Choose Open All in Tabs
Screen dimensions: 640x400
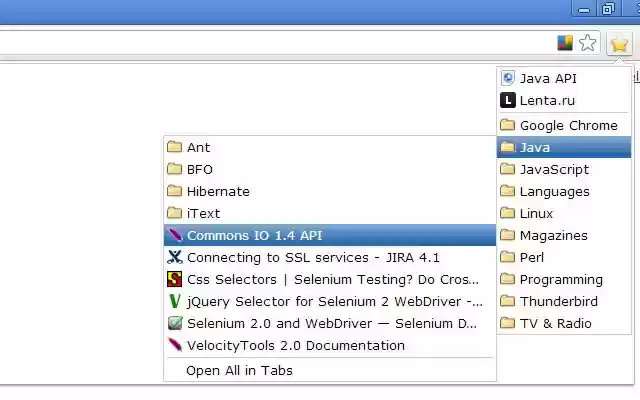330,371
